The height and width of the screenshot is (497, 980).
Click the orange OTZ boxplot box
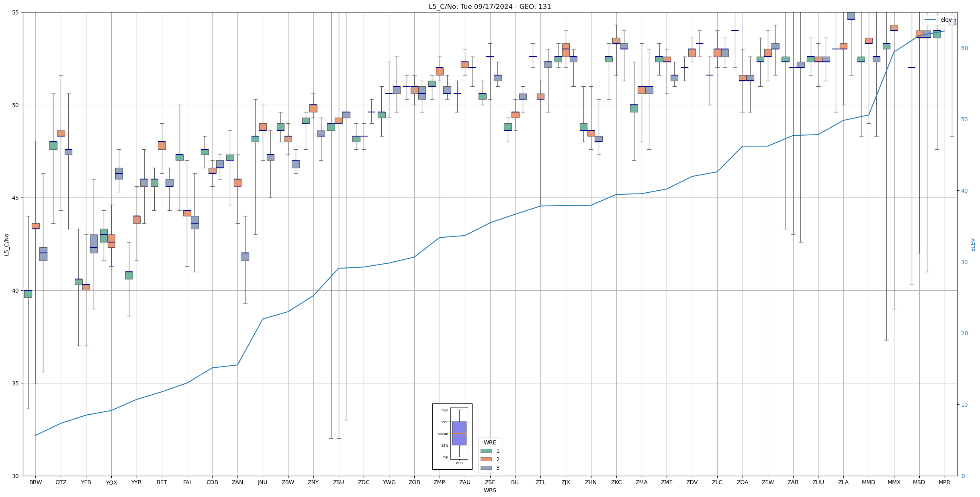[61, 133]
